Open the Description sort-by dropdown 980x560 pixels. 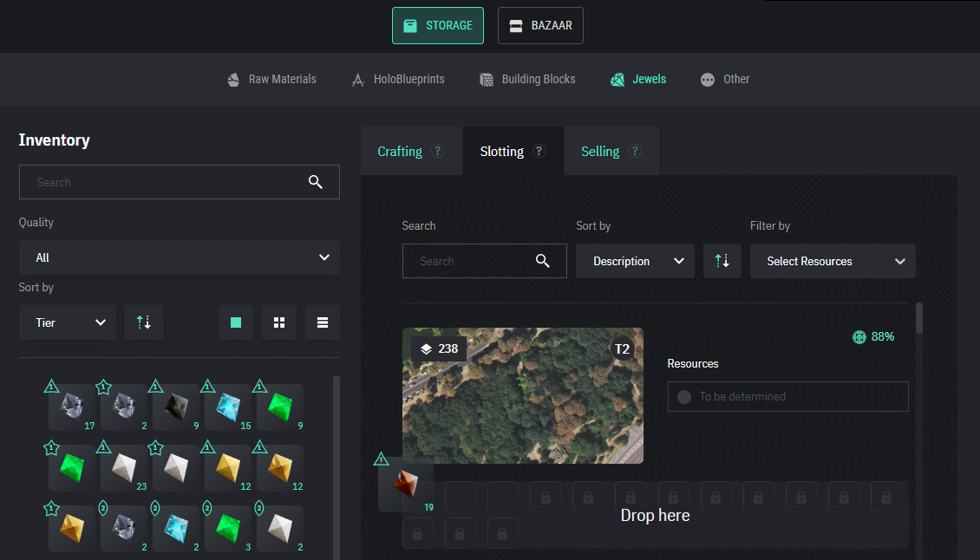[x=635, y=261]
